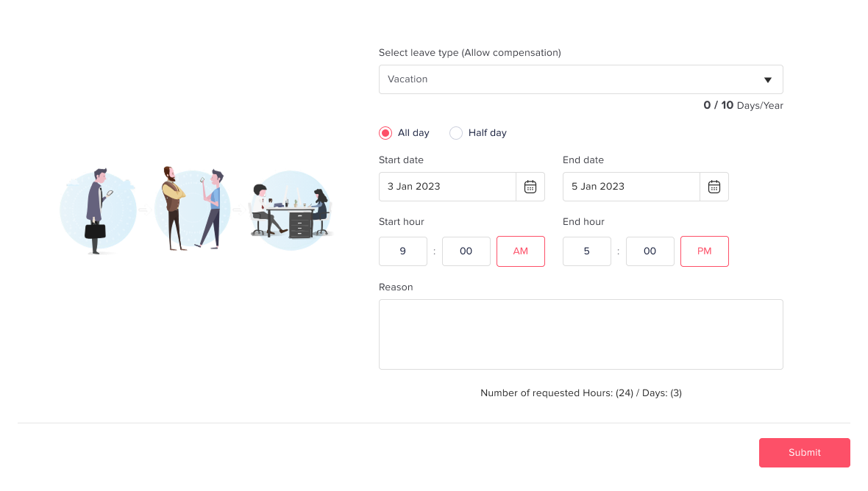Click the start hour field showing 9
The image size is (868, 491).
pyautogui.click(x=403, y=251)
